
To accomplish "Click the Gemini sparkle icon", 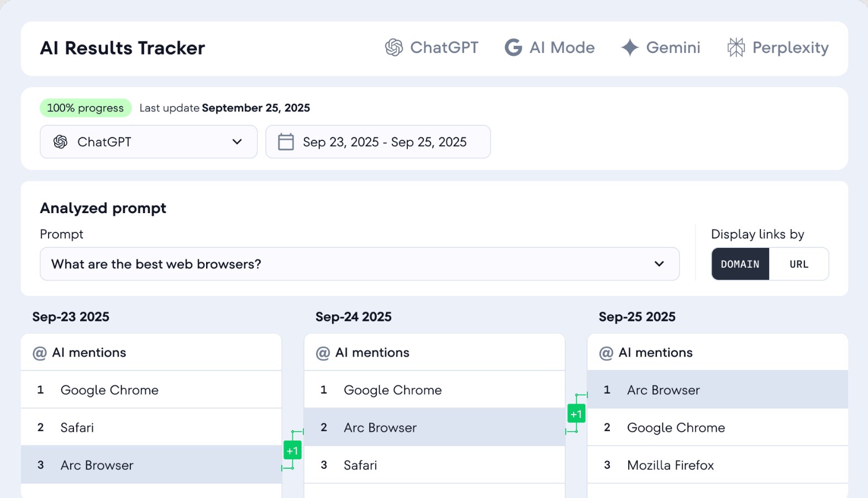I will (x=629, y=47).
